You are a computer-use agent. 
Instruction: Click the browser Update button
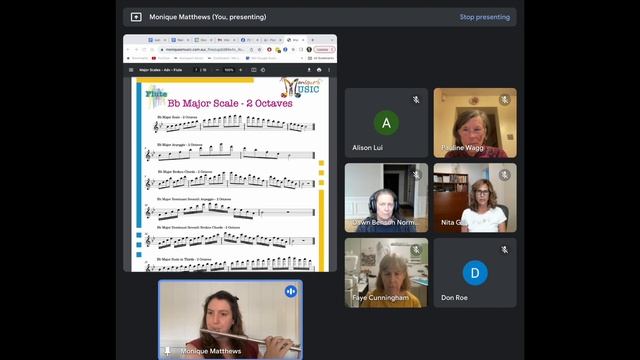click(x=324, y=49)
